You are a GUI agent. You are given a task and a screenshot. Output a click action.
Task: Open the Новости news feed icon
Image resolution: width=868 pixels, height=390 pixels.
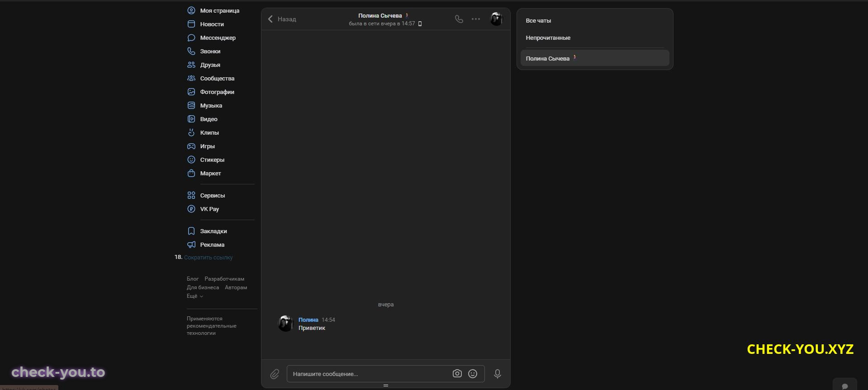[191, 24]
